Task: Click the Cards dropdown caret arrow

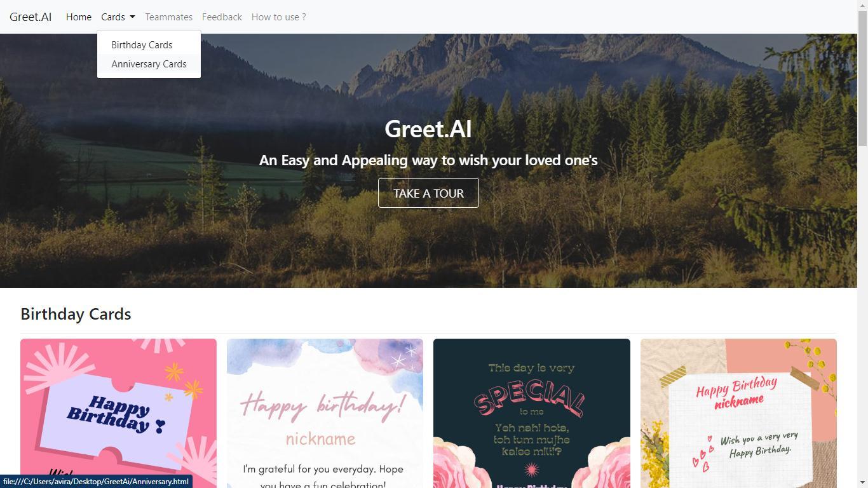Action: pyautogui.click(x=132, y=17)
